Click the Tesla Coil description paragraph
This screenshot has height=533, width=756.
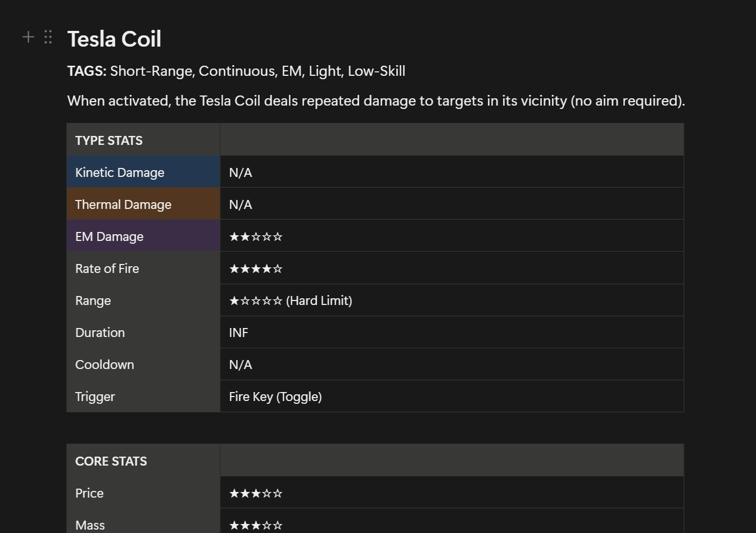tap(375, 101)
